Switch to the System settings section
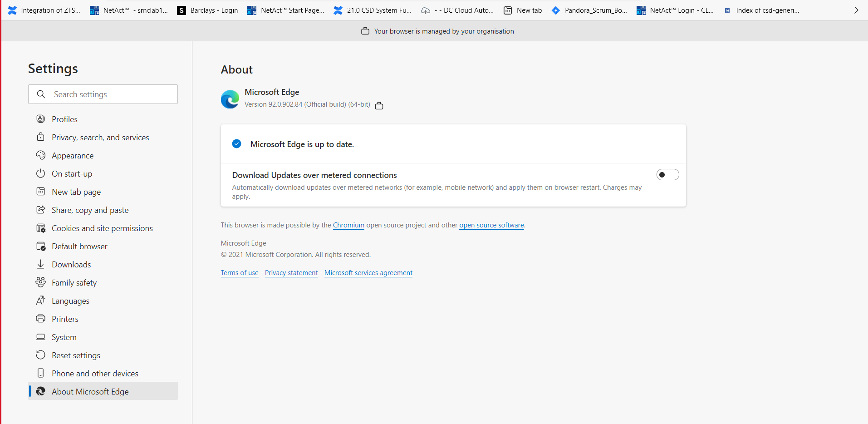The width and height of the screenshot is (868, 424). click(64, 336)
